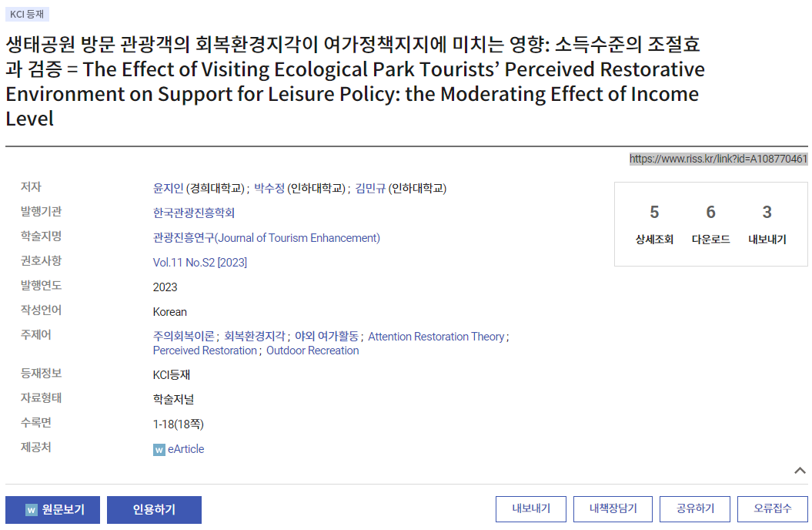
Task: Click the KCI 등재 badge
Action: click(x=27, y=14)
